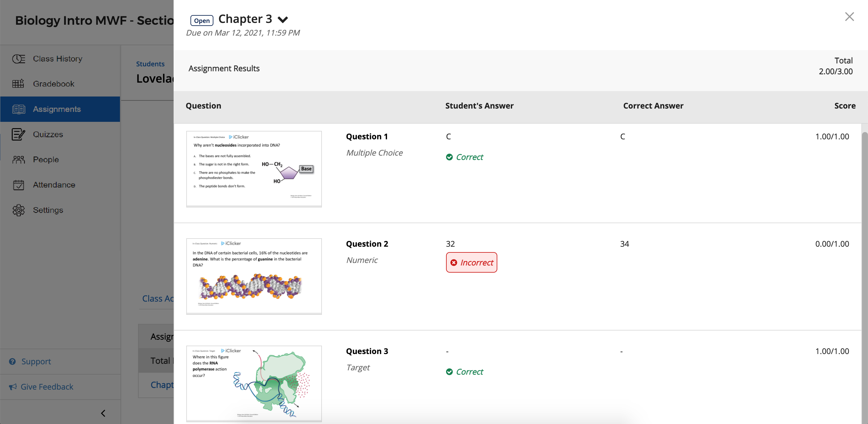Open the Class Activity link
This screenshot has height=424, width=868.
(x=157, y=299)
